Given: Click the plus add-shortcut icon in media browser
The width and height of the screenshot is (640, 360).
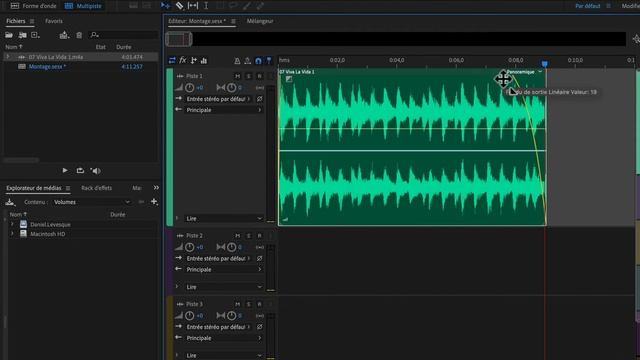Looking at the screenshot, I should point(154,202).
